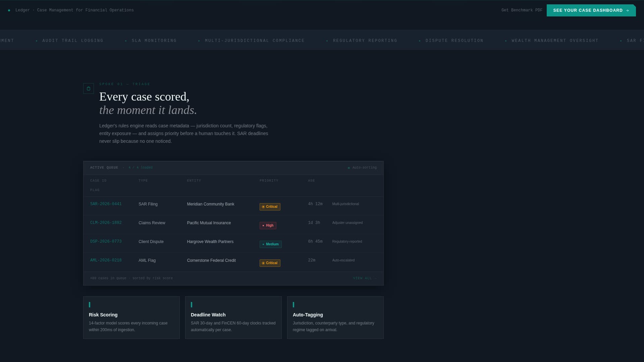Click the 1d 3h age value

coord(314,223)
